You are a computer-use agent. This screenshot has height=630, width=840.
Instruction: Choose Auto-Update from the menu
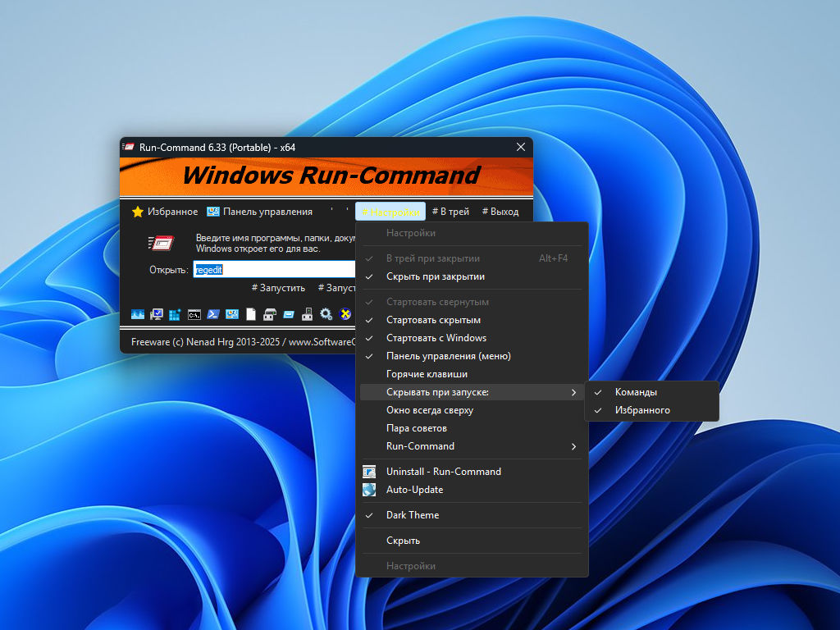[414, 490]
